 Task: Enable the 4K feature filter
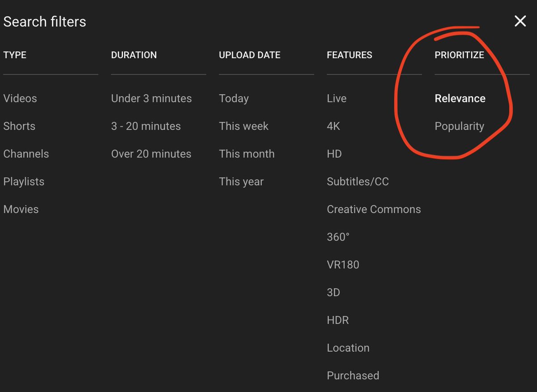click(x=333, y=126)
